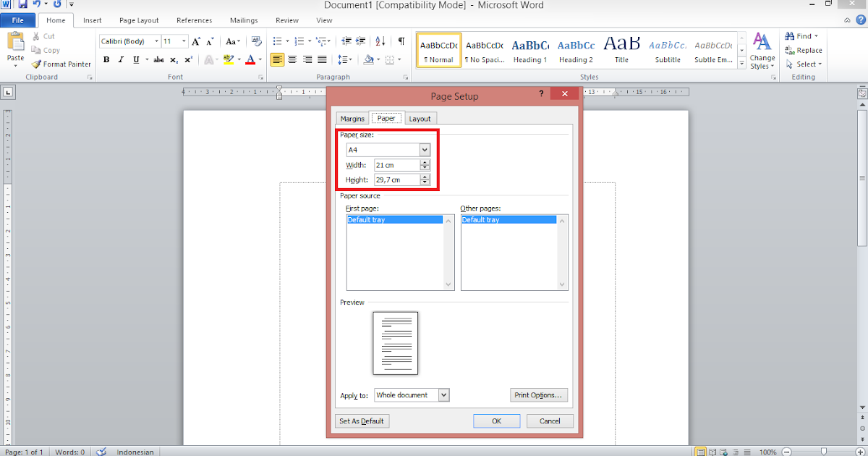Viewport: 868px width, 456px height.
Task: Open the font name combo box
Action: pyautogui.click(x=129, y=41)
